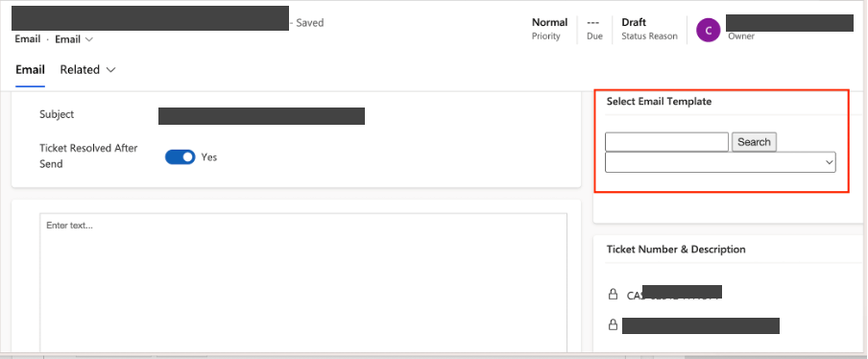Click the lock icon beside the ticket number

(613, 295)
